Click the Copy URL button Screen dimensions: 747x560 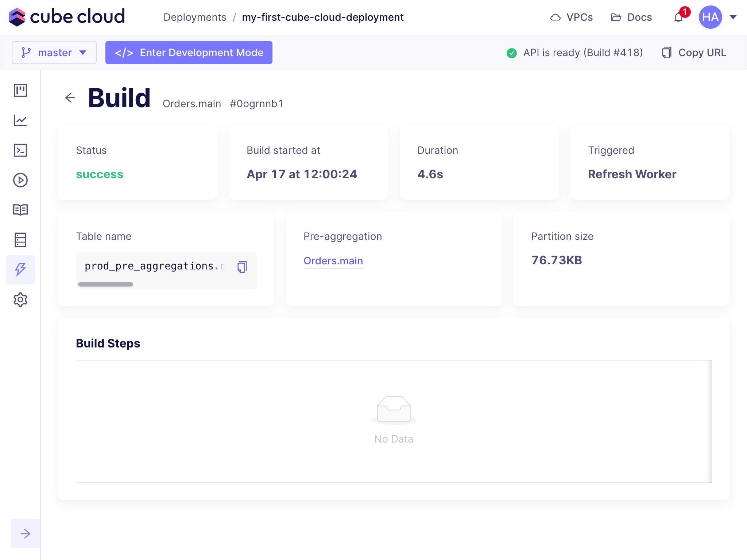(x=694, y=52)
